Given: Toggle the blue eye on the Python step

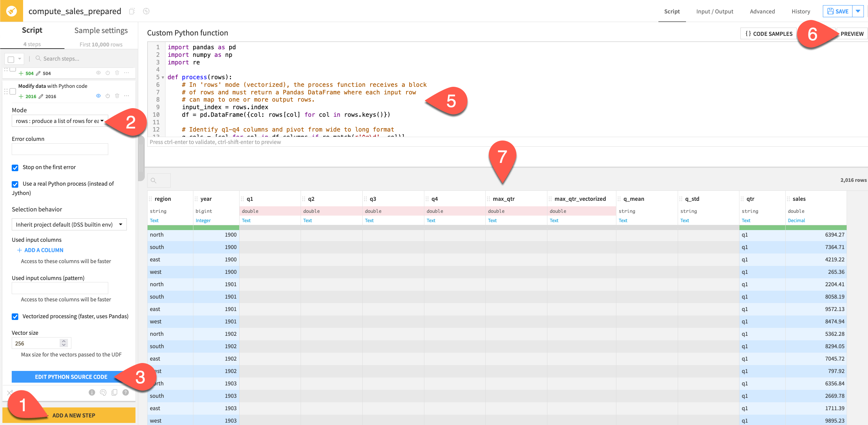Looking at the screenshot, I should [98, 96].
